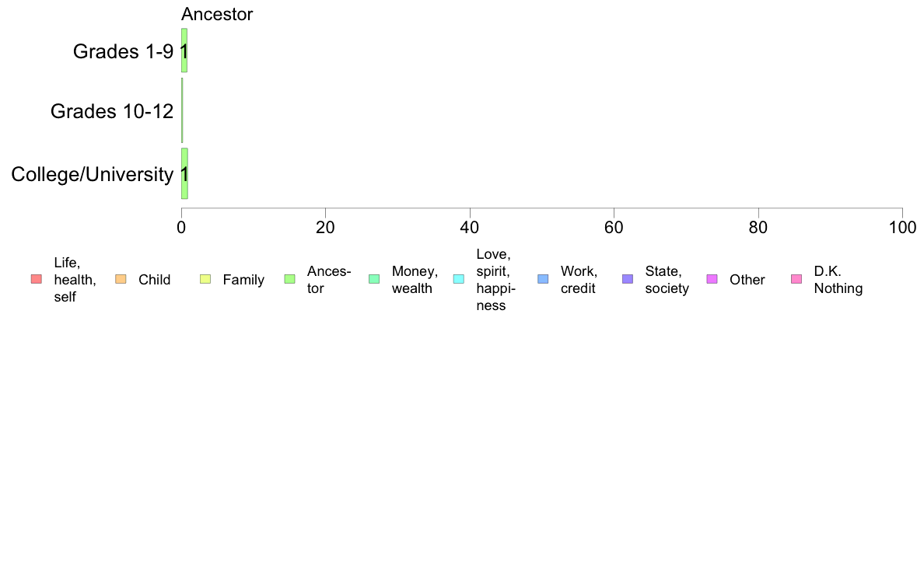Click the Ancestor chart title
This screenshot has width=924, height=572.
[x=217, y=14]
